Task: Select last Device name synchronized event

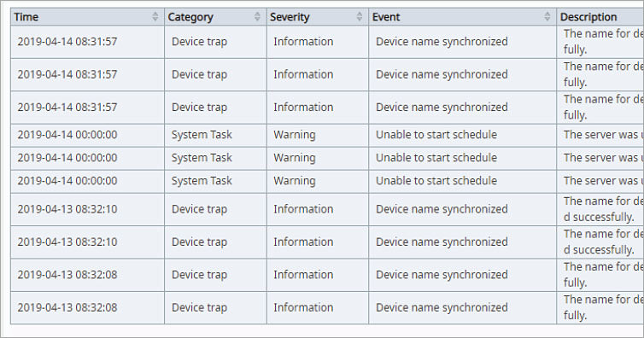Action: (x=442, y=307)
